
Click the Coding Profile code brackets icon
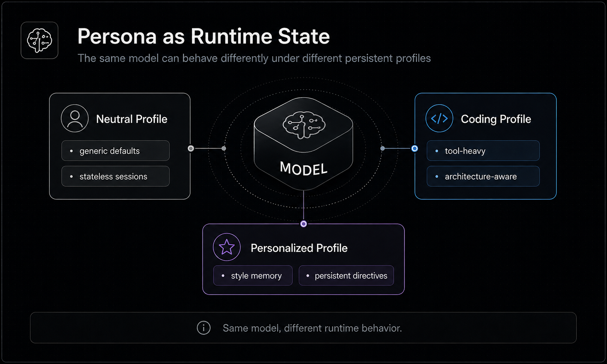439,118
